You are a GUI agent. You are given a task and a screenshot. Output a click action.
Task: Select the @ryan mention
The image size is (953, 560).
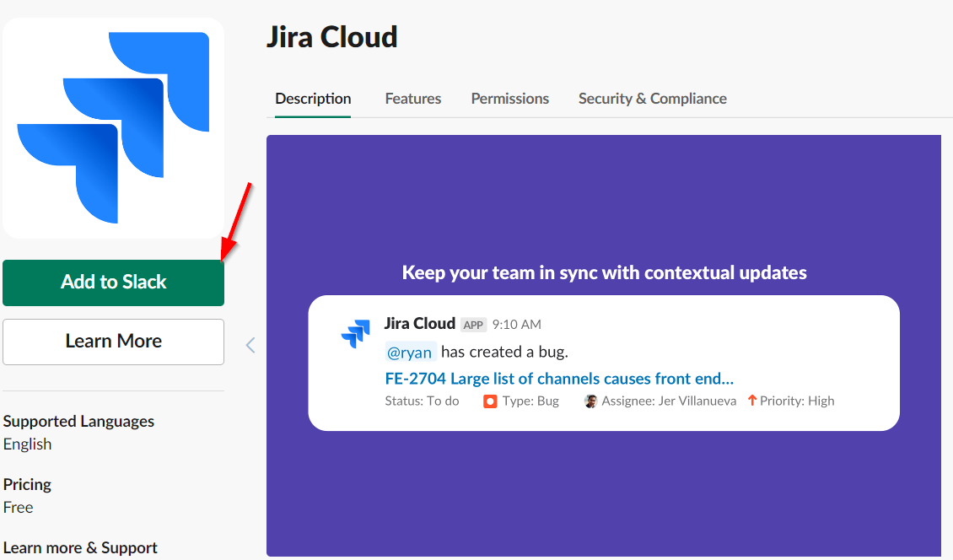(x=410, y=352)
